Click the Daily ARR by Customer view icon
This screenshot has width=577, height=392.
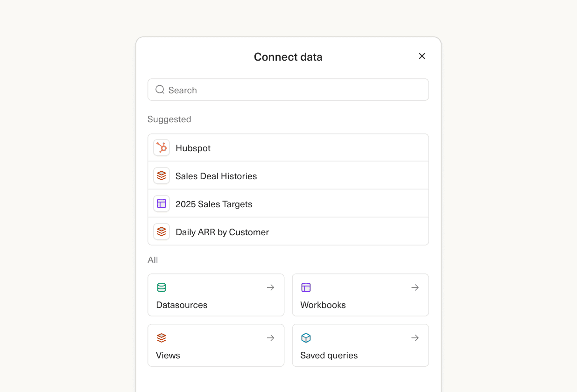click(161, 231)
